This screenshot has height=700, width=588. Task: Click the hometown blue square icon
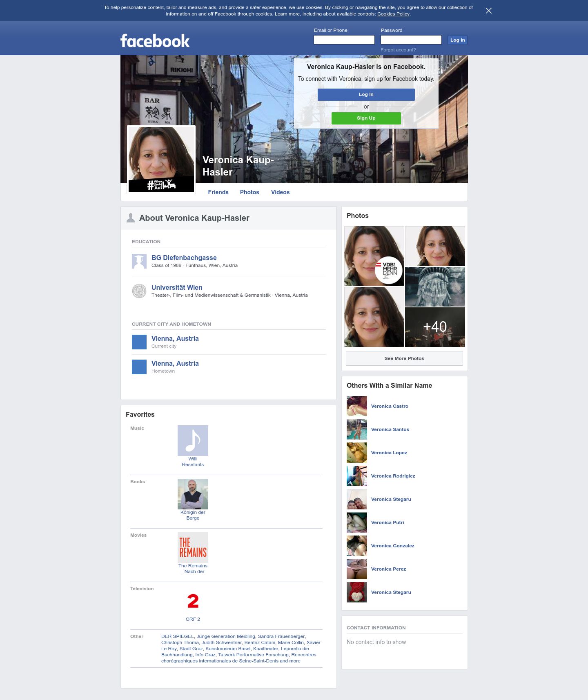click(139, 367)
